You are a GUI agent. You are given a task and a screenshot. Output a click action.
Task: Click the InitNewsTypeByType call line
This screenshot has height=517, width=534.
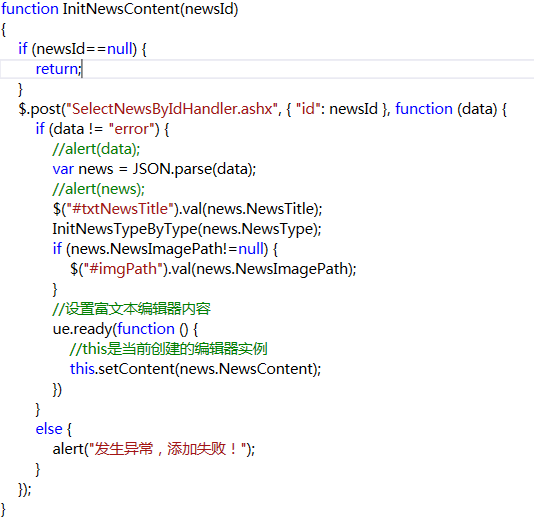pos(187,229)
